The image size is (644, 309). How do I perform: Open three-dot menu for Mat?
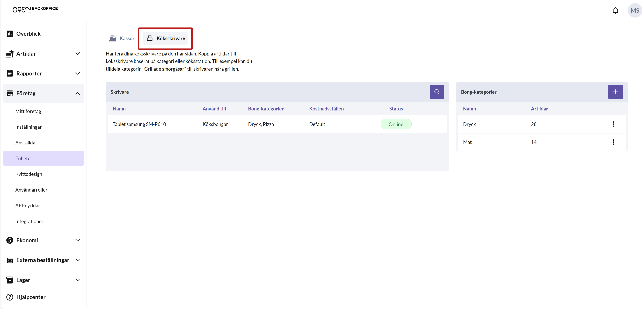[613, 142]
